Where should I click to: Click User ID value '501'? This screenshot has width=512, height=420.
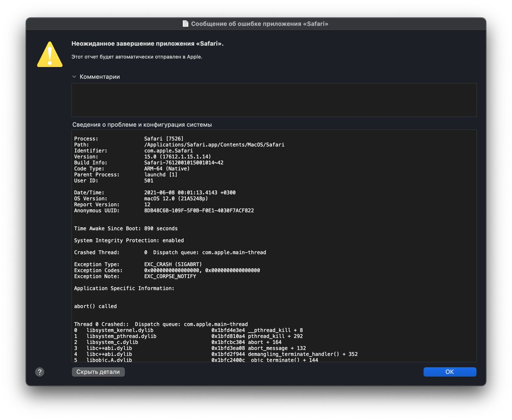pyautogui.click(x=149, y=181)
